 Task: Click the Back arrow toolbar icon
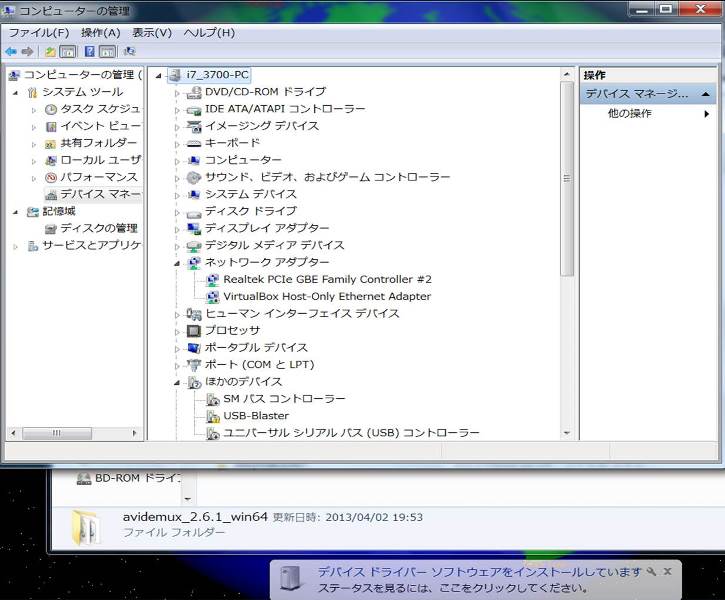click(x=11, y=51)
